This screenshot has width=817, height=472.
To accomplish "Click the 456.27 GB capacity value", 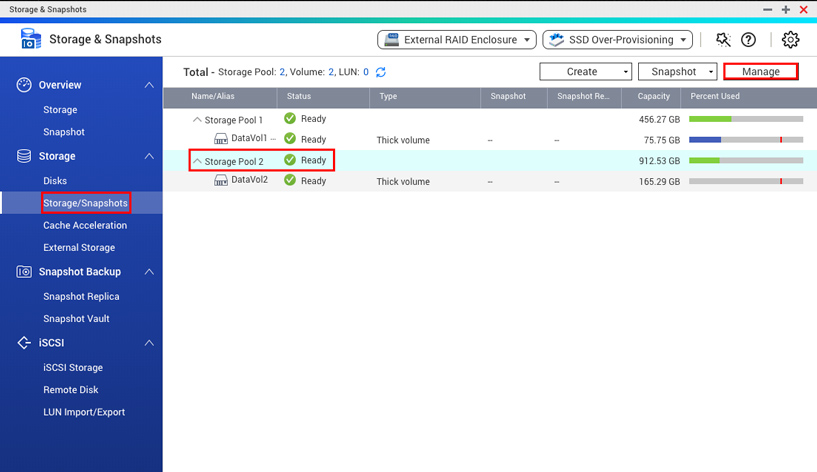I will click(659, 119).
